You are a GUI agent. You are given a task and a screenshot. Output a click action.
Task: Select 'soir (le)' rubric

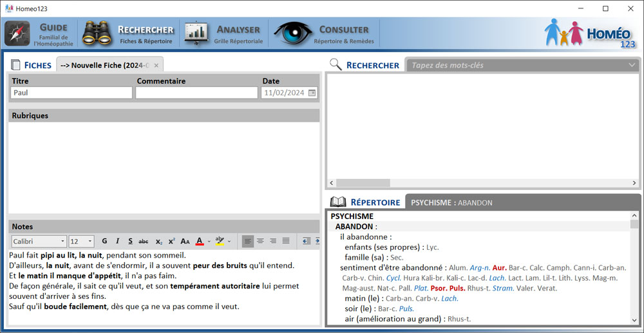362,309
